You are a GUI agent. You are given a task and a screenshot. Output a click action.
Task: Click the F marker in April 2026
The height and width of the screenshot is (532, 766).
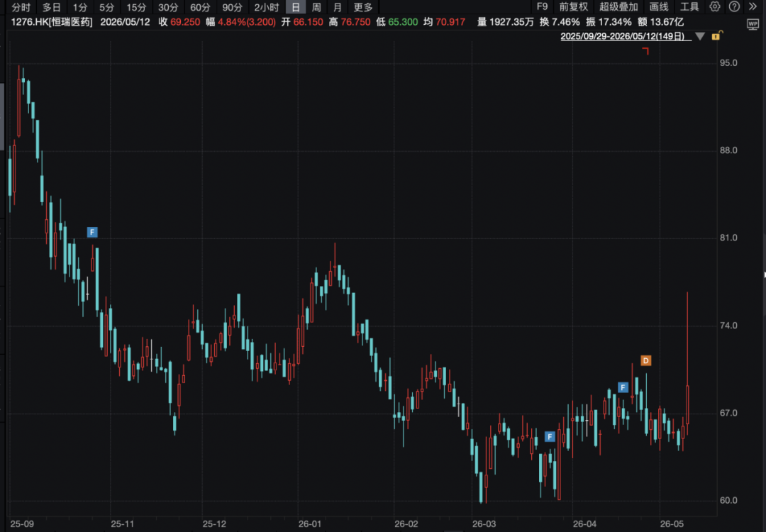pyautogui.click(x=623, y=387)
